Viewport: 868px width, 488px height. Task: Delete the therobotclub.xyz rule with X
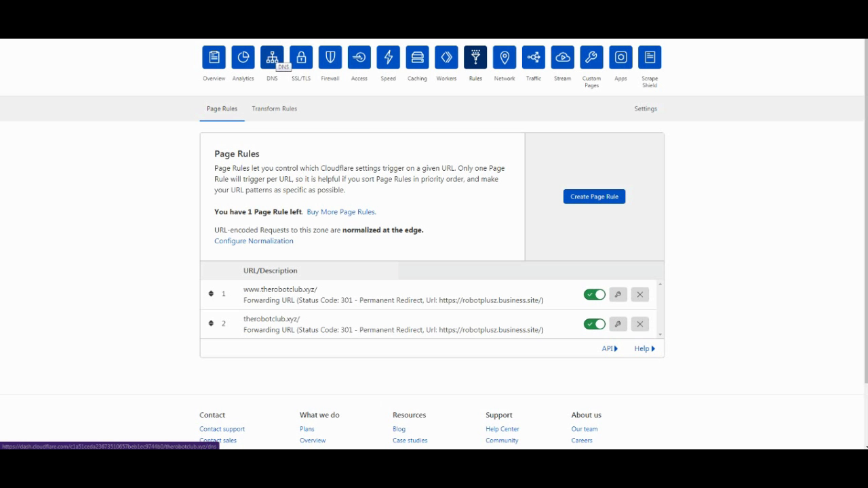click(639, 324)
